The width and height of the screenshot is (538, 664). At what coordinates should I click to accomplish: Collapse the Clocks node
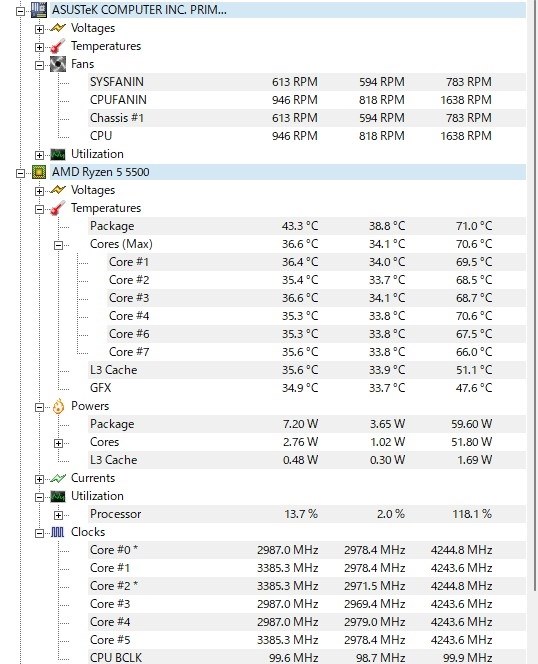pos(39,533)
